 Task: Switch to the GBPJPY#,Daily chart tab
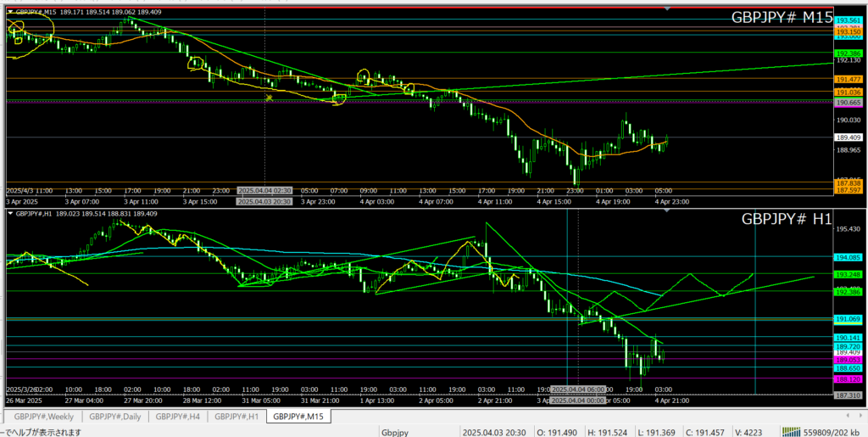pyautogui.click(x=115, y=416)
